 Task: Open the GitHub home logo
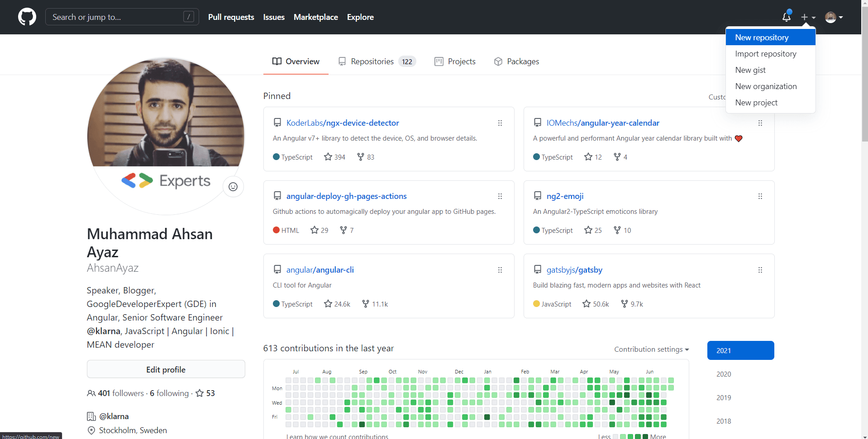(27, 17)
